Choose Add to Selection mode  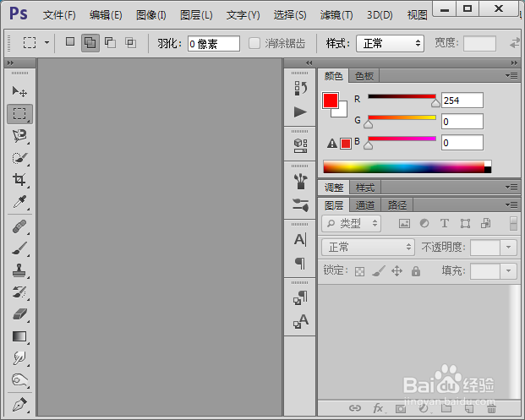tap(90, 43)
